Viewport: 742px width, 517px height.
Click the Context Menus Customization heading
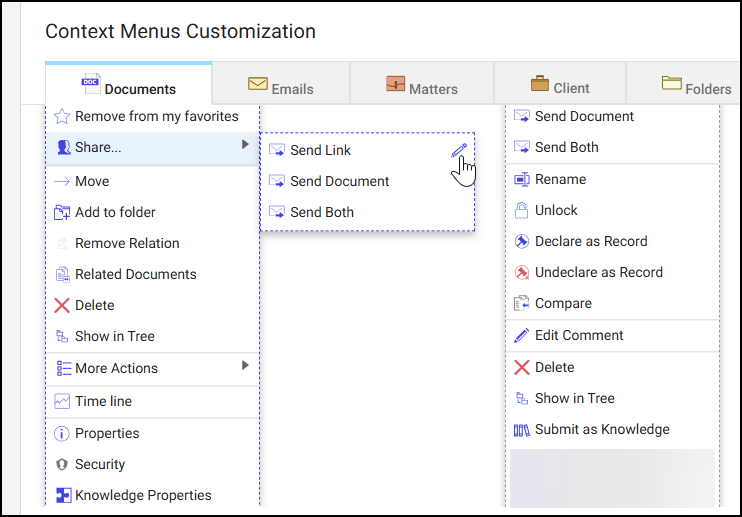(180, 32)
